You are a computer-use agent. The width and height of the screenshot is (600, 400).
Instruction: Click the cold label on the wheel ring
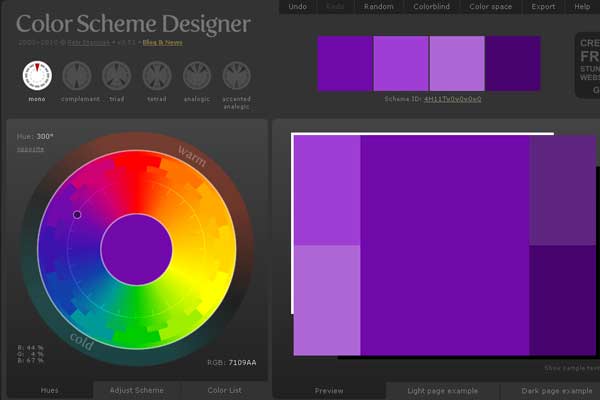coord(82,341)
